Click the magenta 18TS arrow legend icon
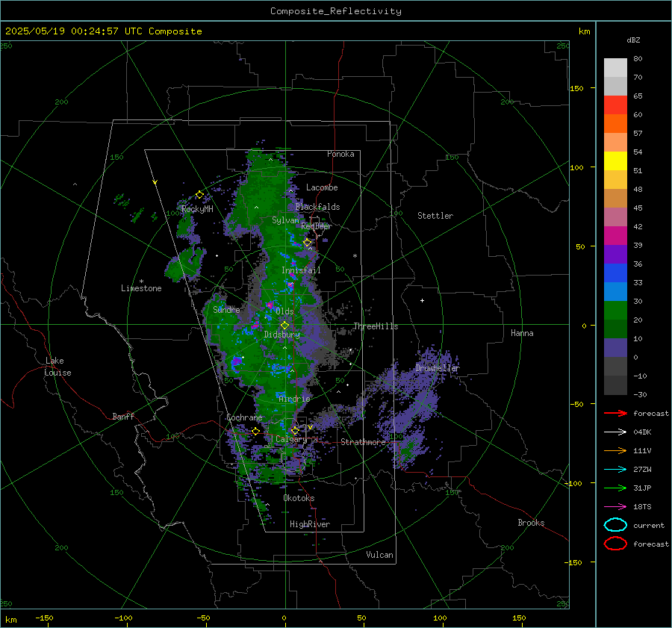The image size is (672, 628). click(x=615, y=507)
